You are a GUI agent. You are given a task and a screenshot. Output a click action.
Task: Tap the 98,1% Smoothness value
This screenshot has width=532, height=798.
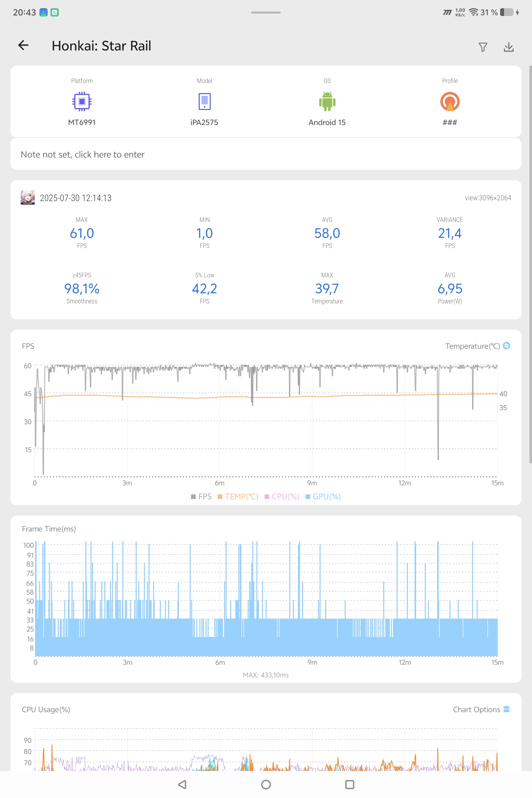[x=82, y=288]
